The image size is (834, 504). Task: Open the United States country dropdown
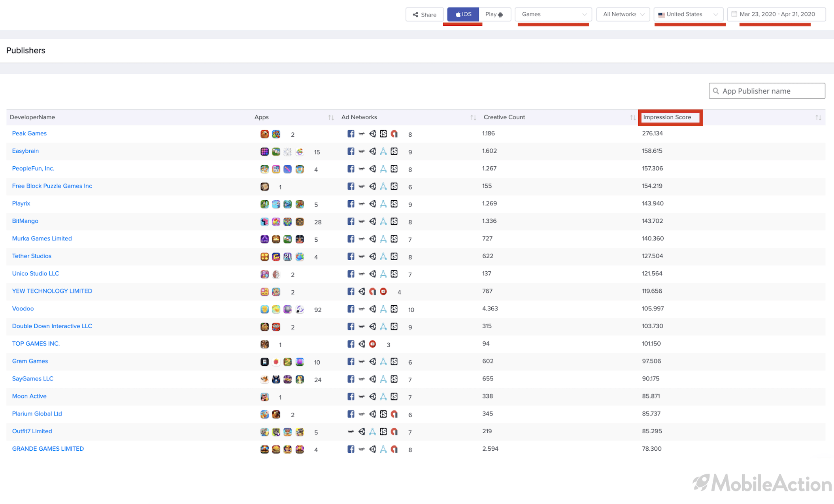pyautogui.click(x=688, y=14)
